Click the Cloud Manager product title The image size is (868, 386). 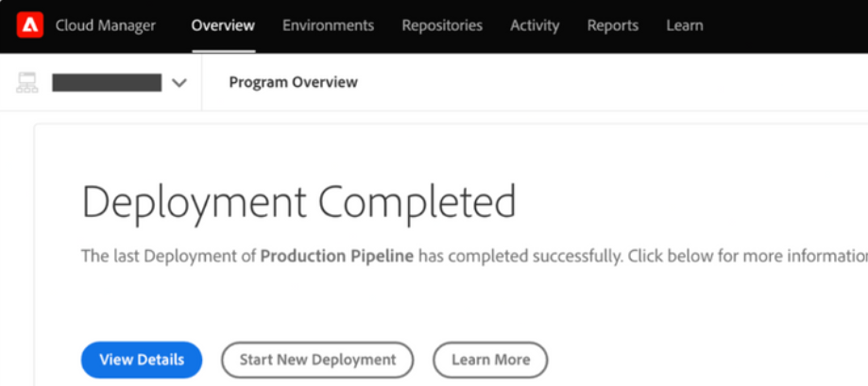click(106, 25)
